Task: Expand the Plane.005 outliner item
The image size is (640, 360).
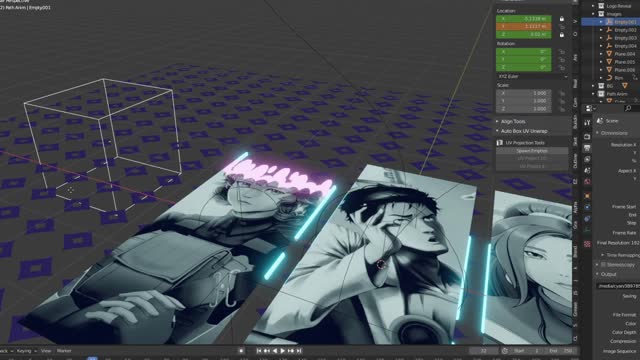Action: [x=601, y=62]
